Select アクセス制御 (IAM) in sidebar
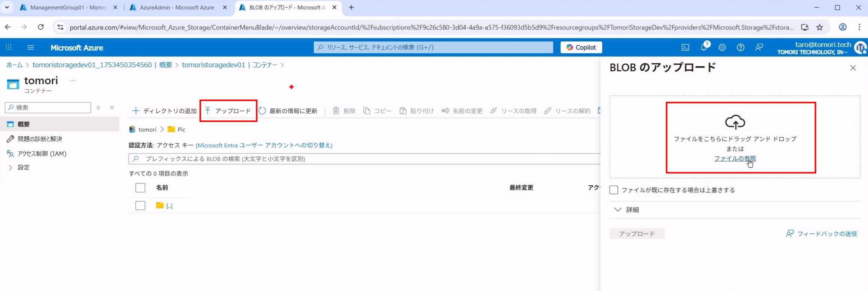This screenshot has height=291, width=868. [42, 154]
